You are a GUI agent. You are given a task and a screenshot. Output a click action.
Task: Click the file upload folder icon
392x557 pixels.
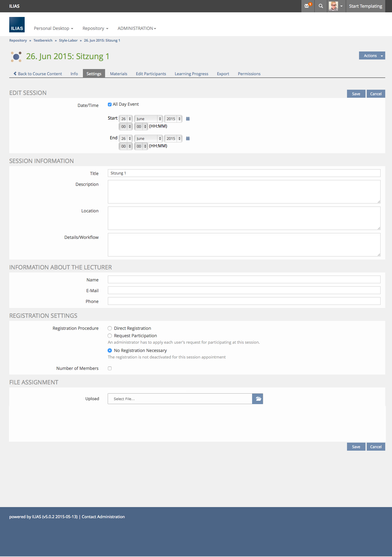click(258, 399)
